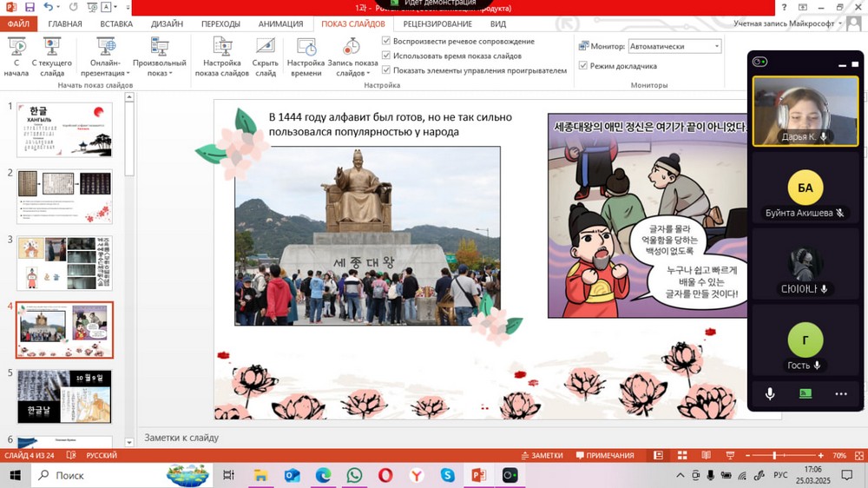This screenshot has width=868, height=488.
Task: Click the screen share icon in meeting panel
Action: tap(806, 393)
